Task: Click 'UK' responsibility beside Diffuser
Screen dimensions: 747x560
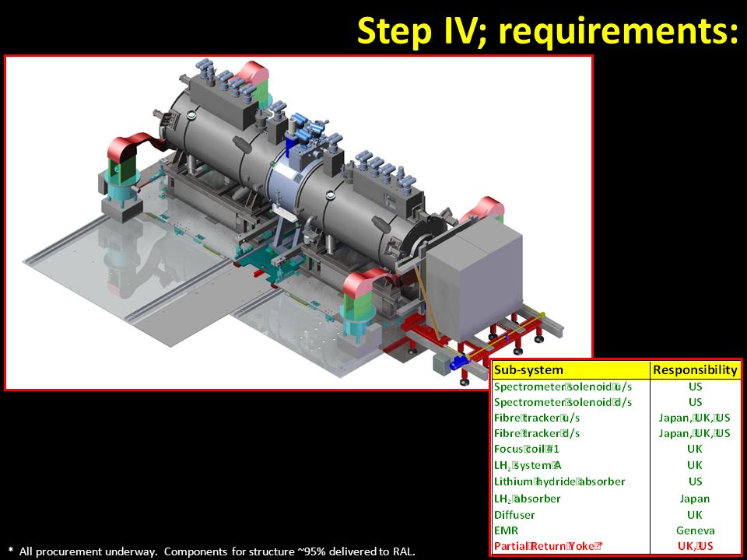Action: 695,515
